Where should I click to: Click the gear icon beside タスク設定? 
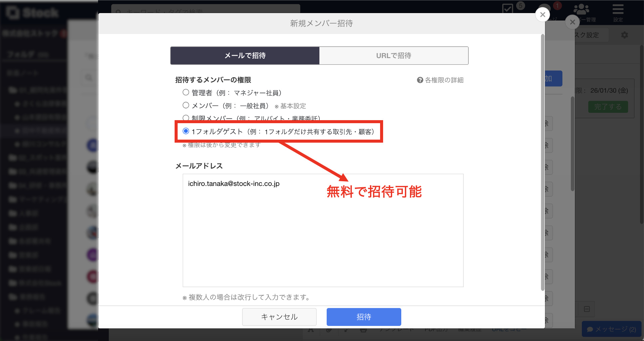624,35
